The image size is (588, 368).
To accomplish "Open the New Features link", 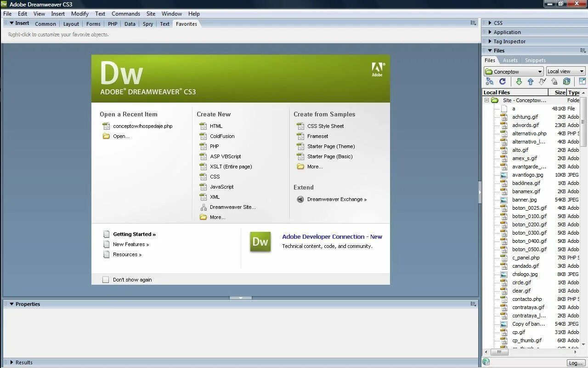I will click(131, 244).
